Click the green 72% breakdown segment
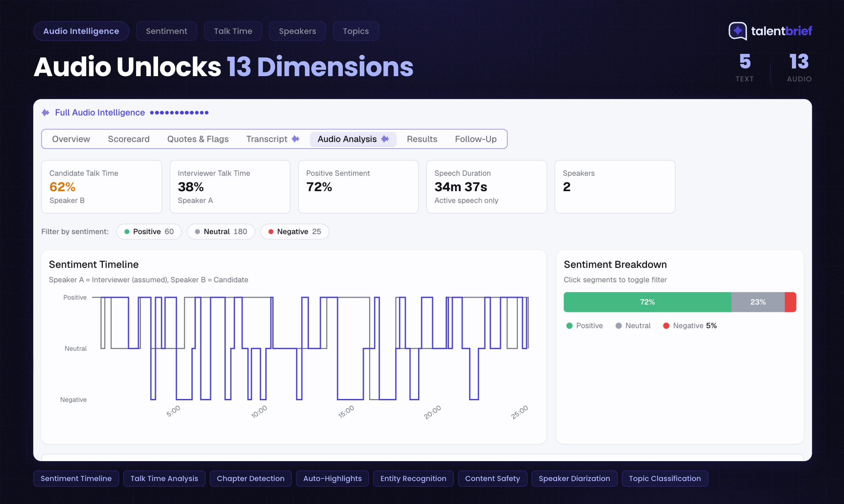Viewport: 844px width, 504px height. coord(647,302)
